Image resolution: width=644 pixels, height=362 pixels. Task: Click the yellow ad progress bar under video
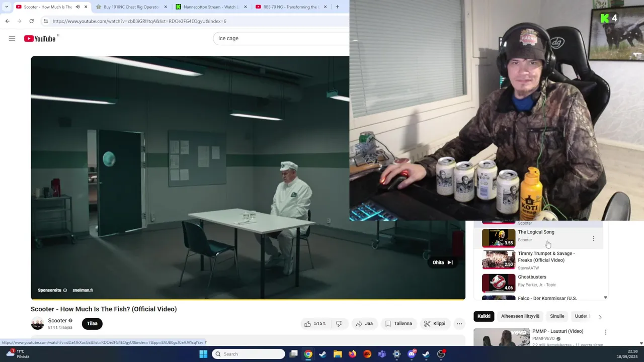coord(248,299)
